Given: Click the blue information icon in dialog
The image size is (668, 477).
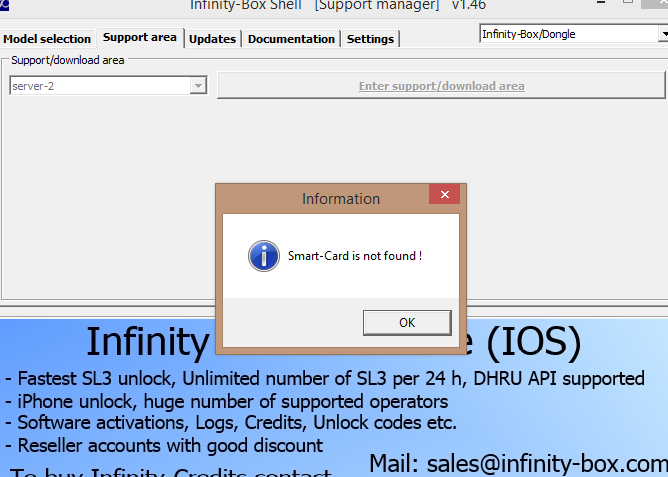Looking at the screenshot, I should (264, 256).
